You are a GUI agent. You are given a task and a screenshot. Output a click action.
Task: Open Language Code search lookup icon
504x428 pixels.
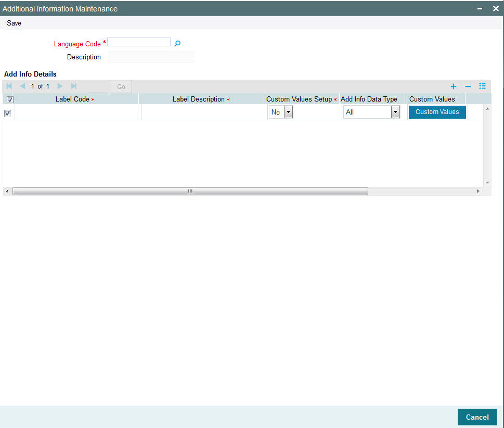coord(177,43)
